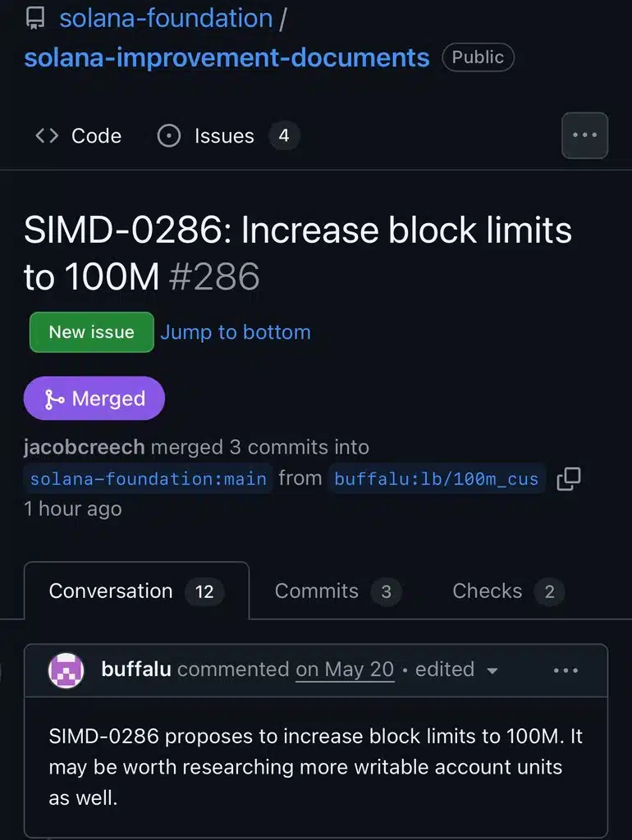Expand the comment edited history dropdown
This screenshot has width=632, height=840.
coord(492,670)
